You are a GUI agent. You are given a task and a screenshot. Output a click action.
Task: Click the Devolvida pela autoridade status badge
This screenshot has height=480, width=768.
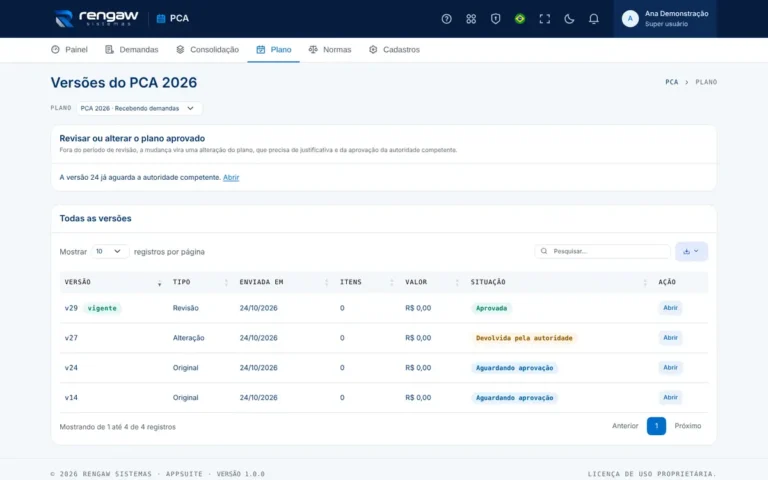click(524, 338)
